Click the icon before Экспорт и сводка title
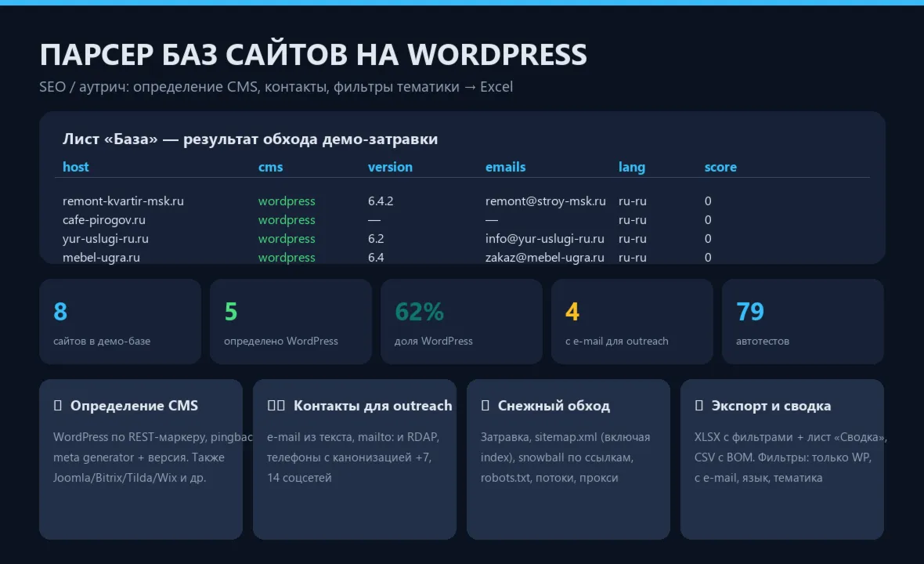This screenshot has width=924, height=564. click(699, 406)
